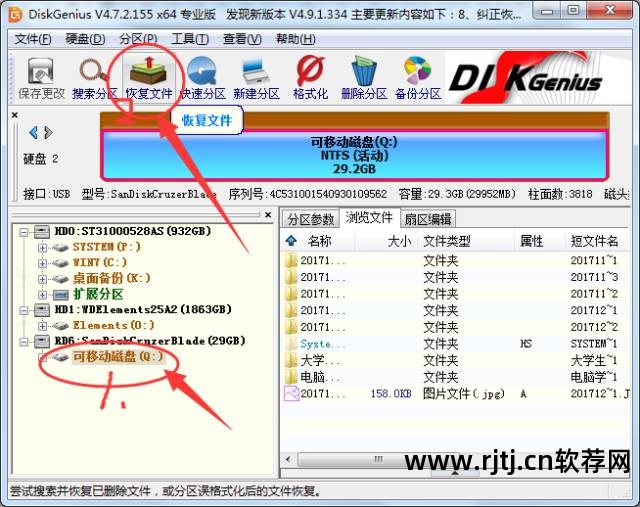
Task: Click the up-folder arrow in file list
Action: (x=291, y=241)
